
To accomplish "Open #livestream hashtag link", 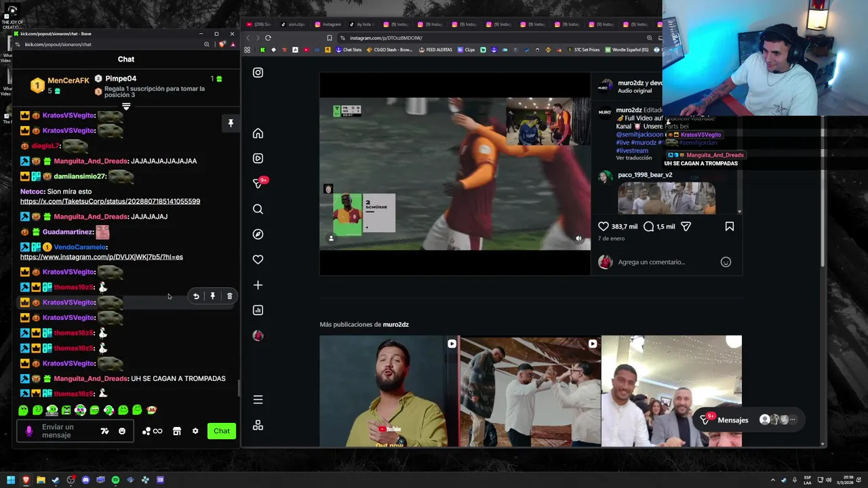I will pyautogui.click(x=632, y=150).
